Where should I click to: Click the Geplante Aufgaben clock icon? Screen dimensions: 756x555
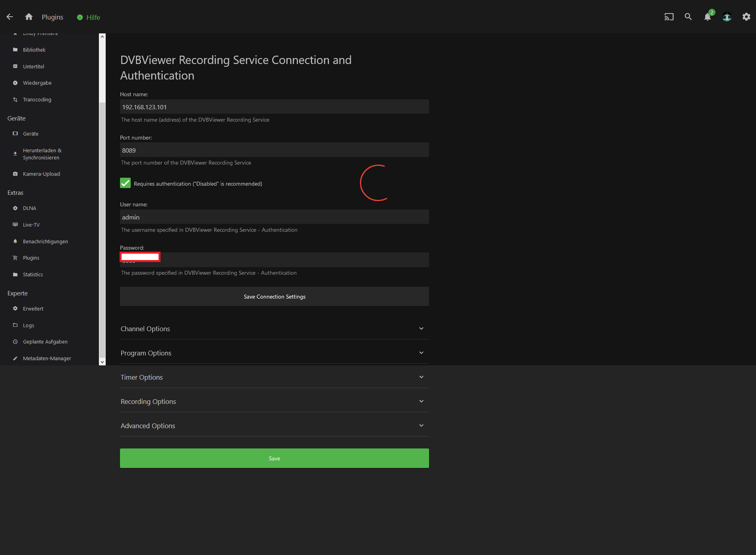pos(15,342)
